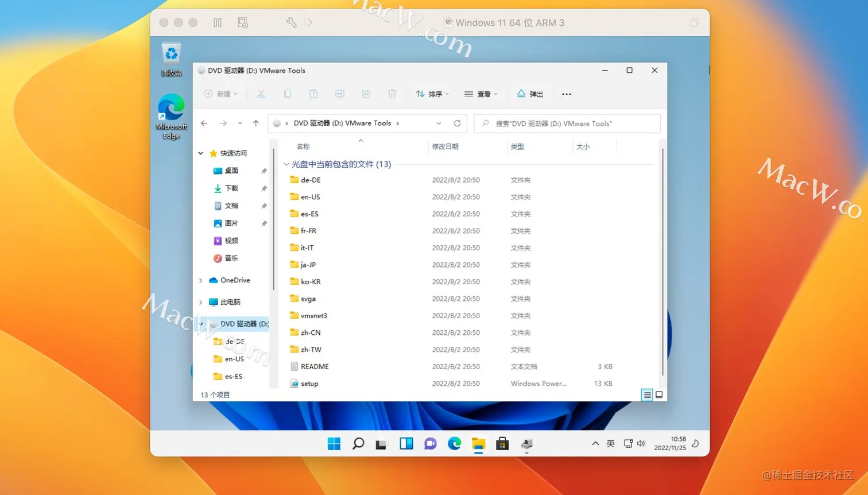This screenshot has width=868, height=495.
Task: Open the New item dropdown
Action: point(221,94)
